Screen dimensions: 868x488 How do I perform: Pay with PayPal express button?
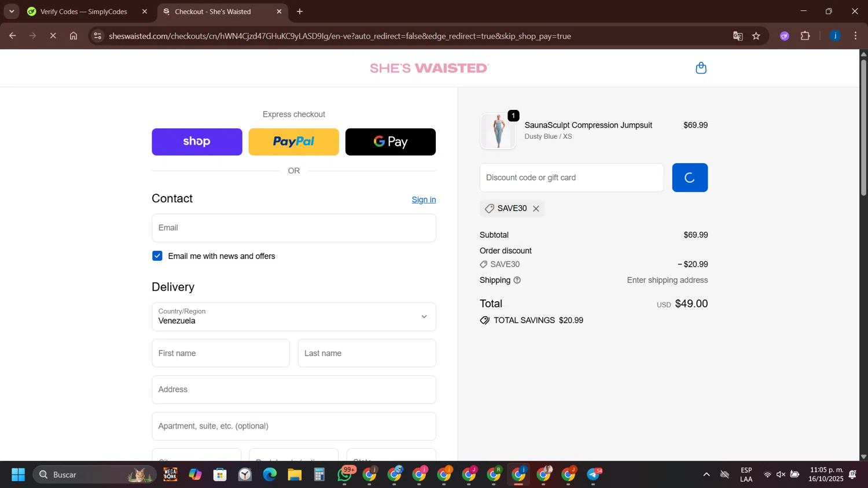click(x=293, y=142)
